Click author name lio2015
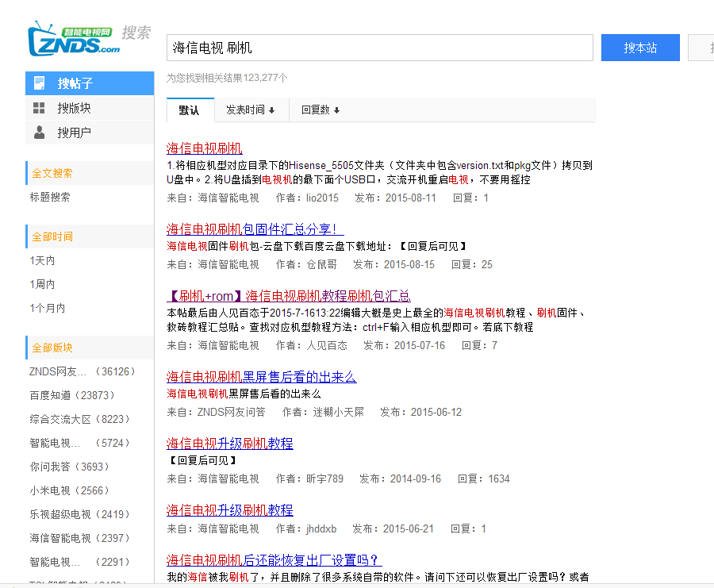 [322, 198]
